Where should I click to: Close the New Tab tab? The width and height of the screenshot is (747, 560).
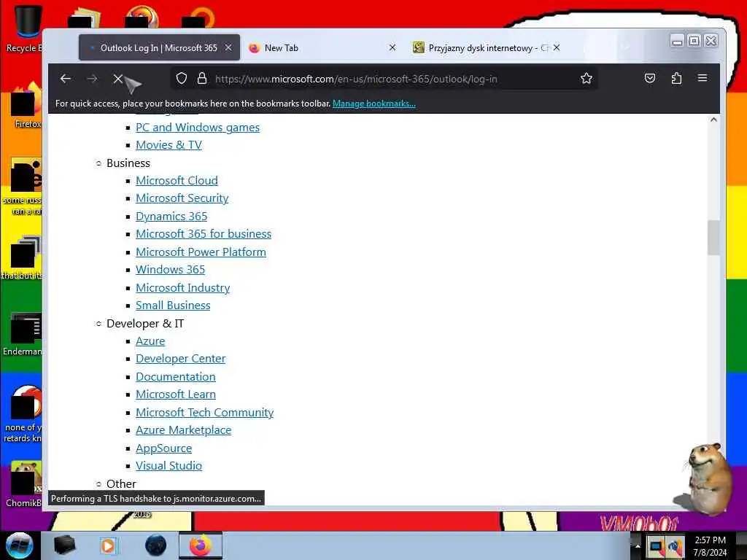(x=392, y=47)
